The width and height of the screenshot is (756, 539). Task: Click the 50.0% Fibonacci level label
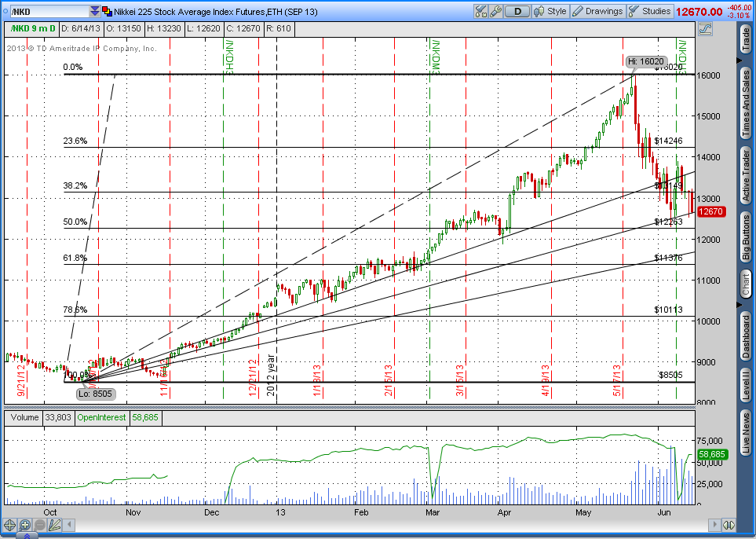coord(75,222)
